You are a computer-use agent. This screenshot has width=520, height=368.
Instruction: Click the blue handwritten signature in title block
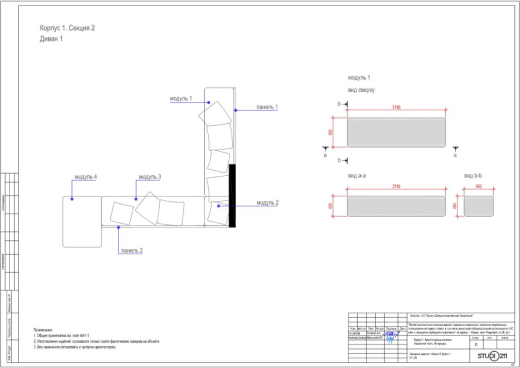point(391,337)
